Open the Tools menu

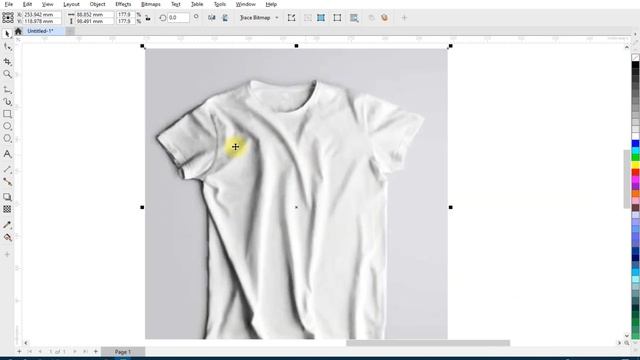220,4
